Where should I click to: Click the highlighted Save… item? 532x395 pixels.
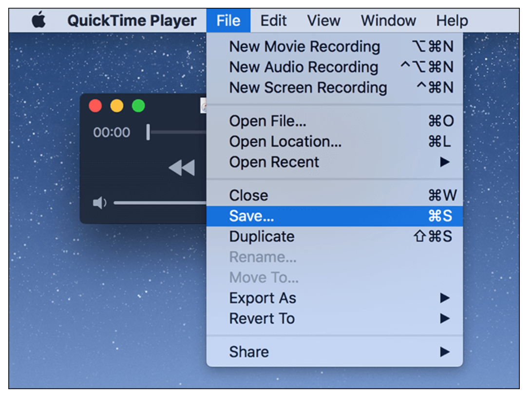[x=335, y=216]
